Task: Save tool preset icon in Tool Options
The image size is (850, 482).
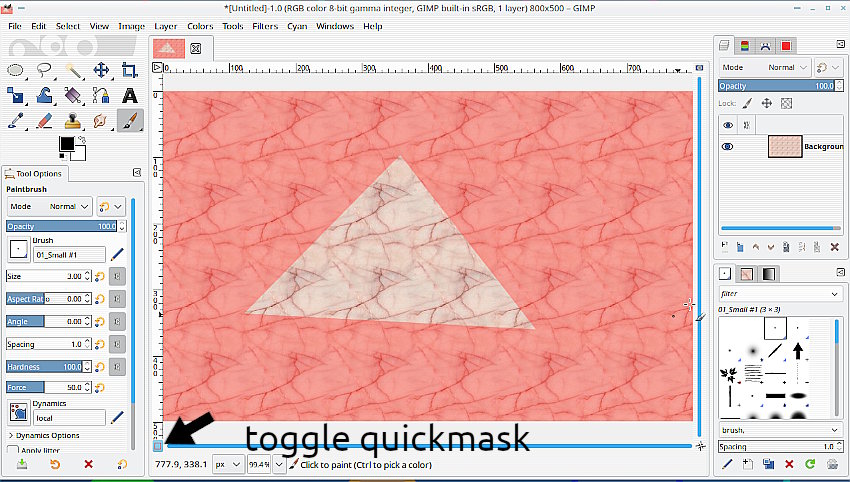Action: (22, 464)
